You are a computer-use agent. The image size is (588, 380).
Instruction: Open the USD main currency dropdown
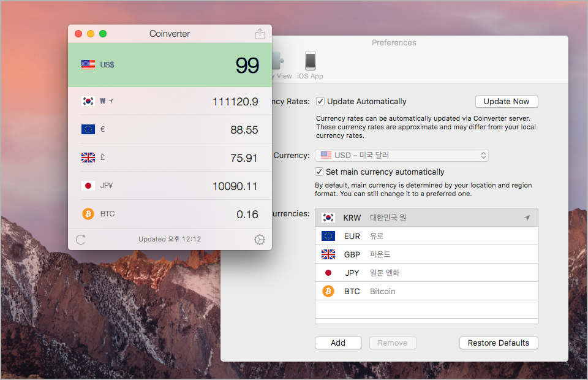point(402,155)
